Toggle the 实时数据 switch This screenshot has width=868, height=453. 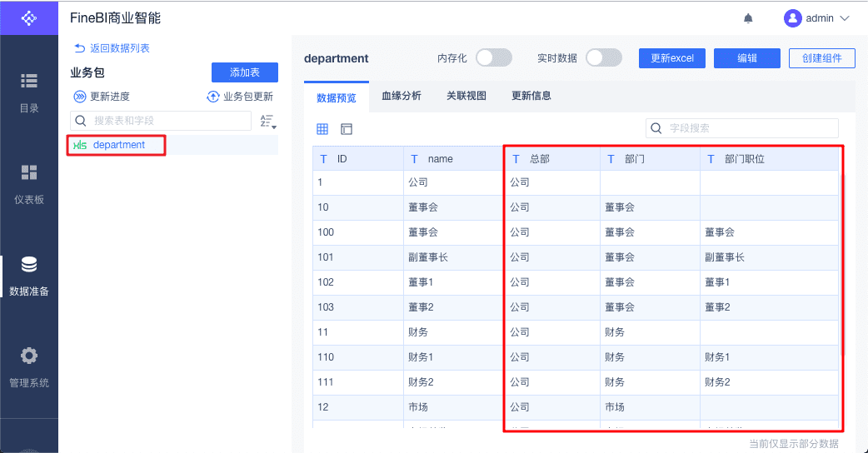pos(603,57)
